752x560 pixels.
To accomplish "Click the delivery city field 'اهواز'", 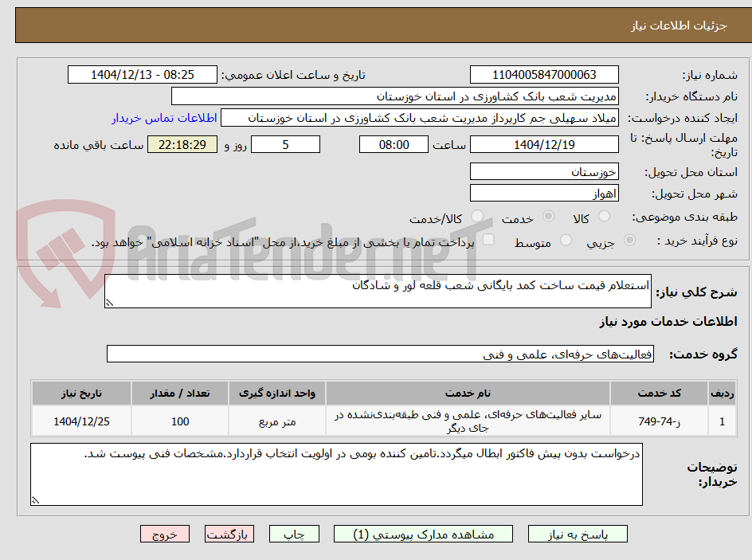I will [x=544, y=194].
